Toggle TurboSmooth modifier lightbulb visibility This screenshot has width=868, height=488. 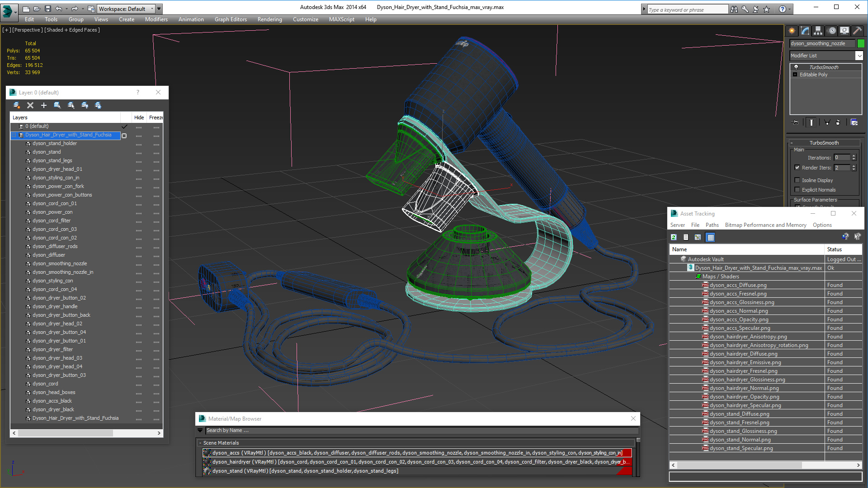coord(796,67)
